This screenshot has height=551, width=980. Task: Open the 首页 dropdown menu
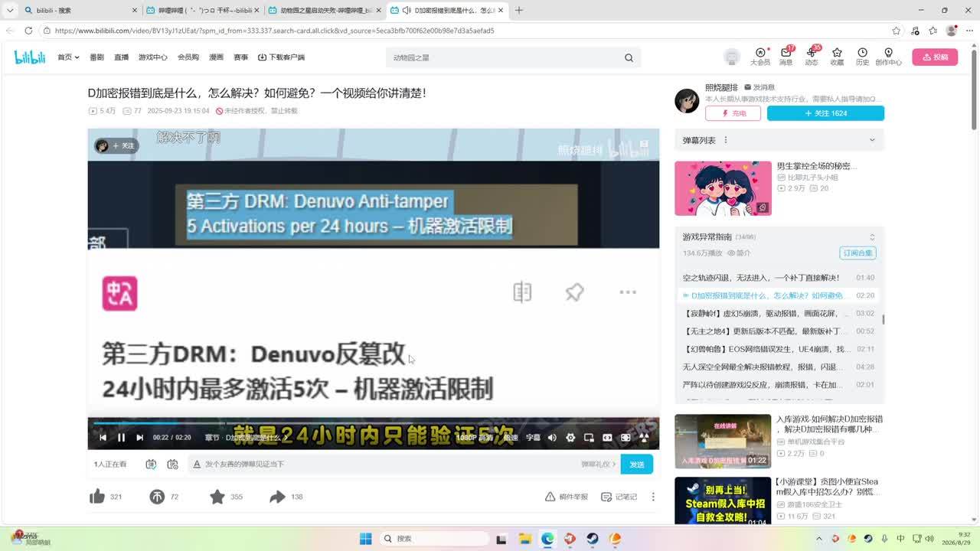click(x=68, y=57)
